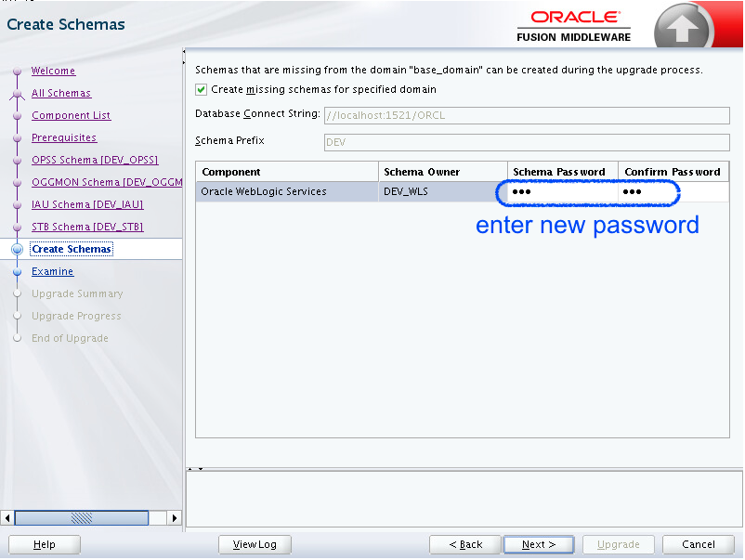Go to the Examine step
Screen dimensions: 745x560
52,271
